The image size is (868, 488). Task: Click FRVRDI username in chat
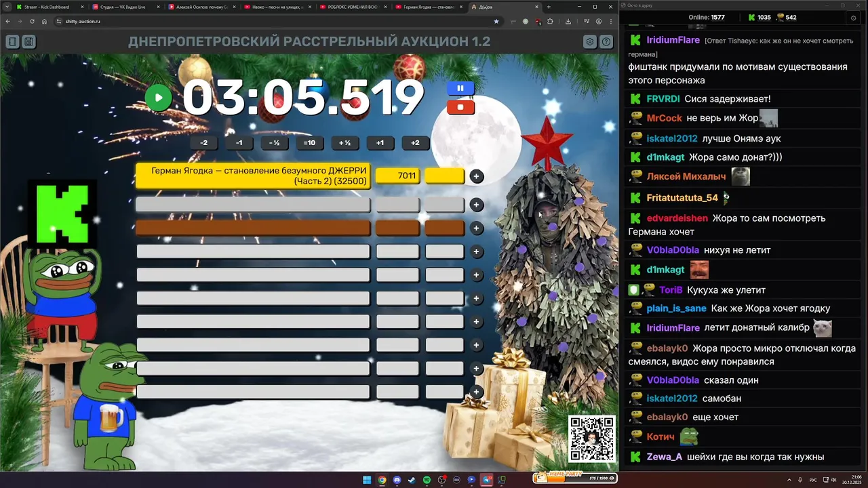[x=663, y=99]
